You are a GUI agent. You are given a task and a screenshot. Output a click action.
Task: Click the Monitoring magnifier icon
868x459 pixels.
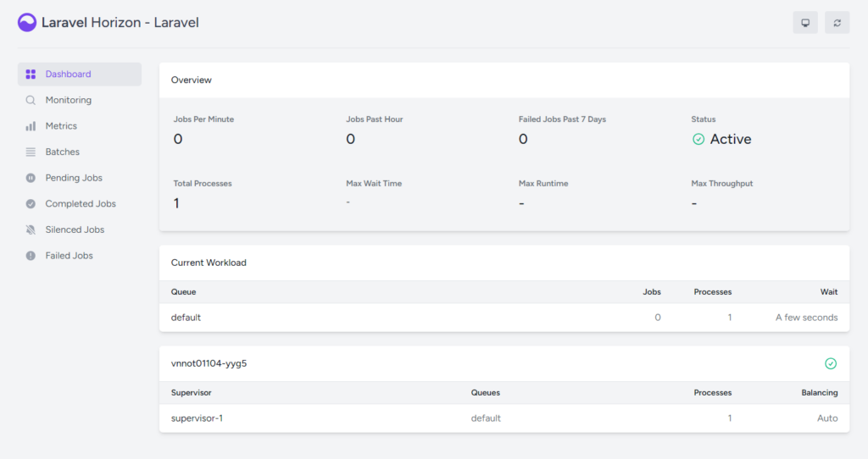(x=31, y=100)
